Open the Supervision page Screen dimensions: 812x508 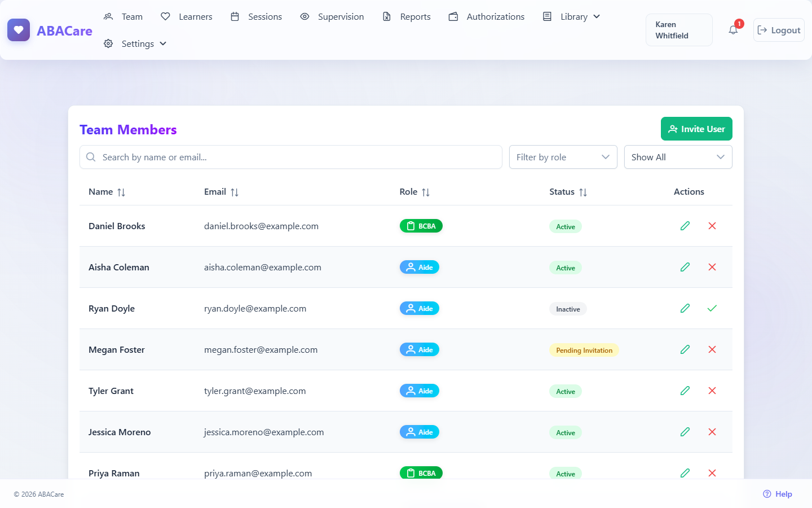[332, 17]
